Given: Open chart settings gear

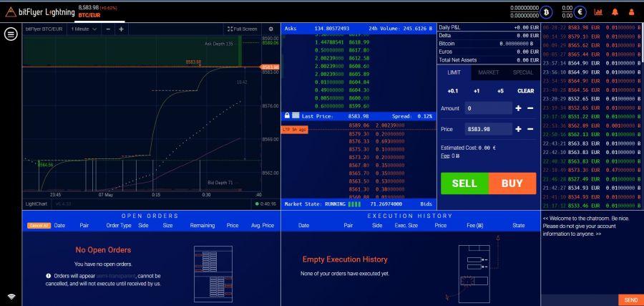Looking at the screenshot, I should coord(270,29).
